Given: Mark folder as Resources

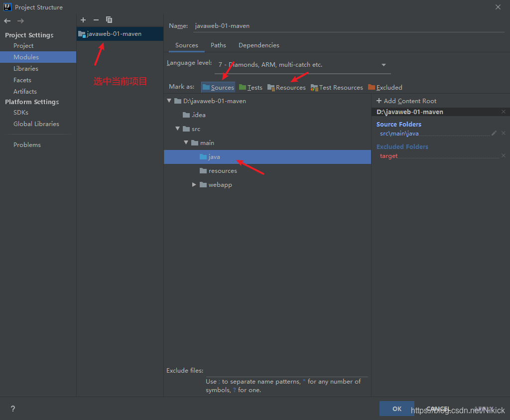Looking at the screenshot, I should (x=286, y=88).
